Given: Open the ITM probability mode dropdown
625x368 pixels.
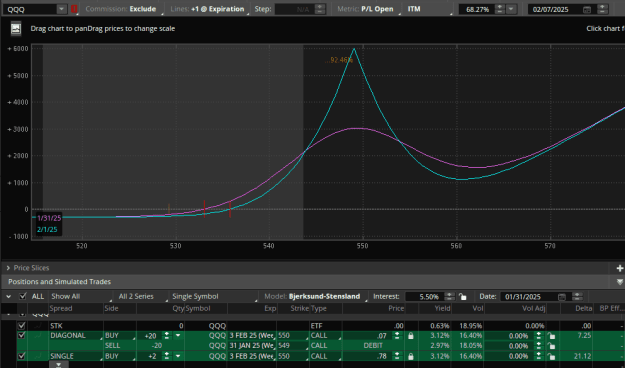Looking at the screenshot, I should (430, 9).
